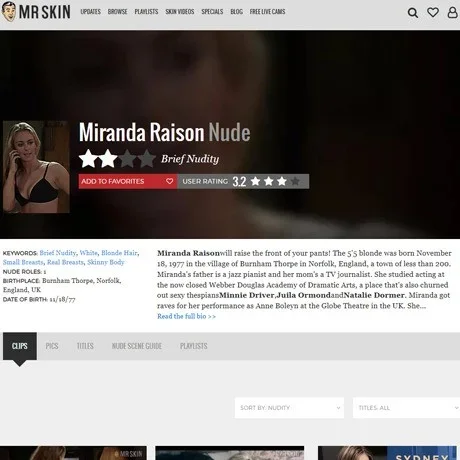This screenshot has width=460, height=460.
Task: Open the search magnifier icon
Action: coord(413,13)
